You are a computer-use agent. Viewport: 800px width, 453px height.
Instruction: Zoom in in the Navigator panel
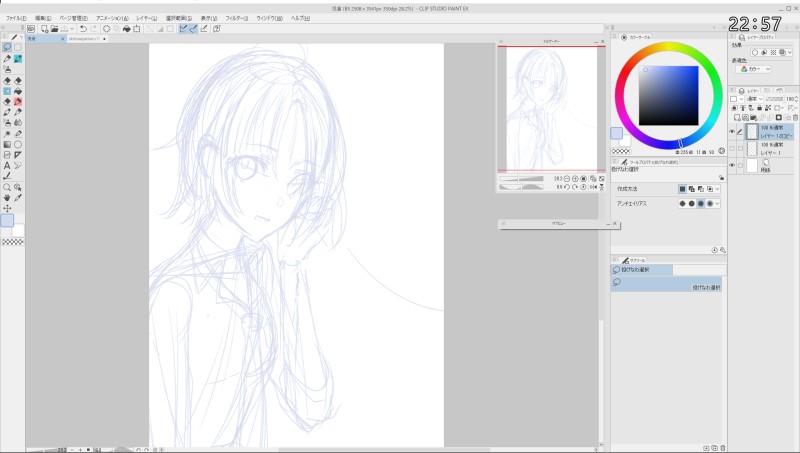(575, 179)
